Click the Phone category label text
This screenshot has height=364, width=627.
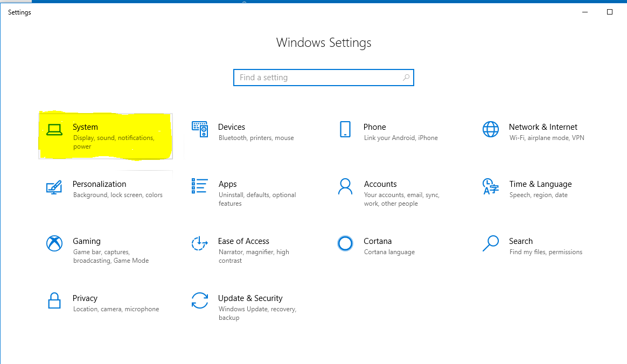(x=375, y=127)
